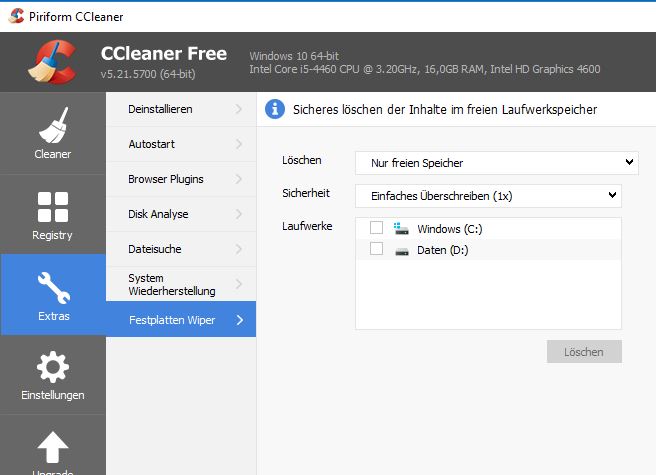This screenshot has height=475, width=656.
Task: Click the 'Sicheres löschen der Inhalte' header text
Action: point(445,110)
